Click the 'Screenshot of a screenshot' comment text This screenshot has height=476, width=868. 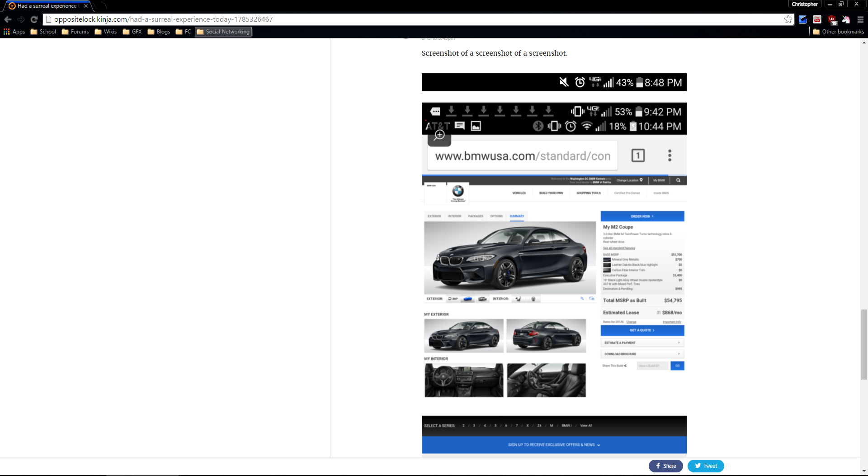click(494, 53)
